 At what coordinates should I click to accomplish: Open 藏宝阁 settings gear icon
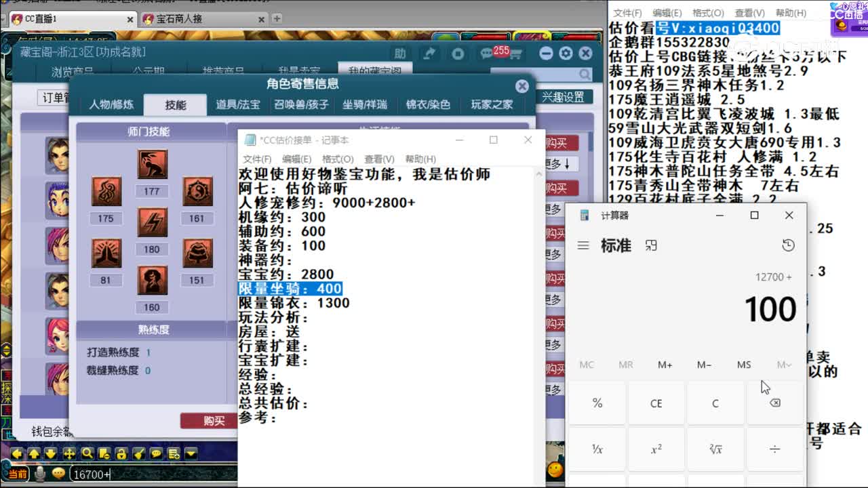[566, 53]
